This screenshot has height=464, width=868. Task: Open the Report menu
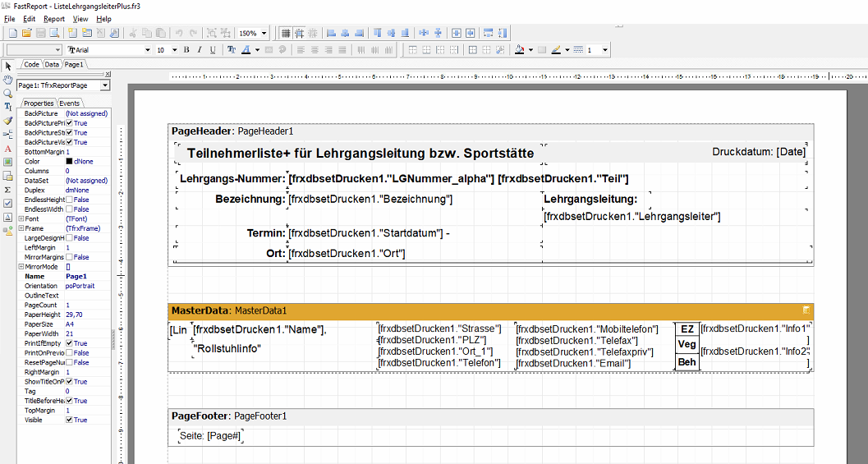tap(54, 18)
